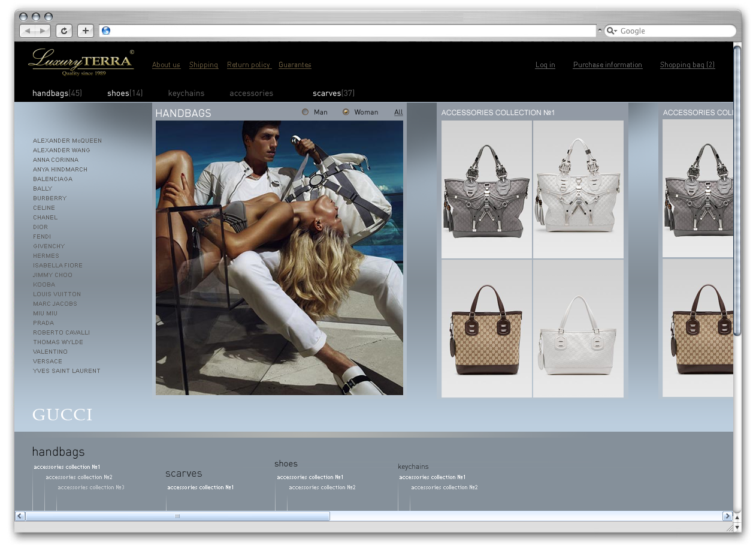Choose brand DIOR
Image resolution: width=756 pixels, height=545 pixels.
pyautogui.click(x=40, y=227)
